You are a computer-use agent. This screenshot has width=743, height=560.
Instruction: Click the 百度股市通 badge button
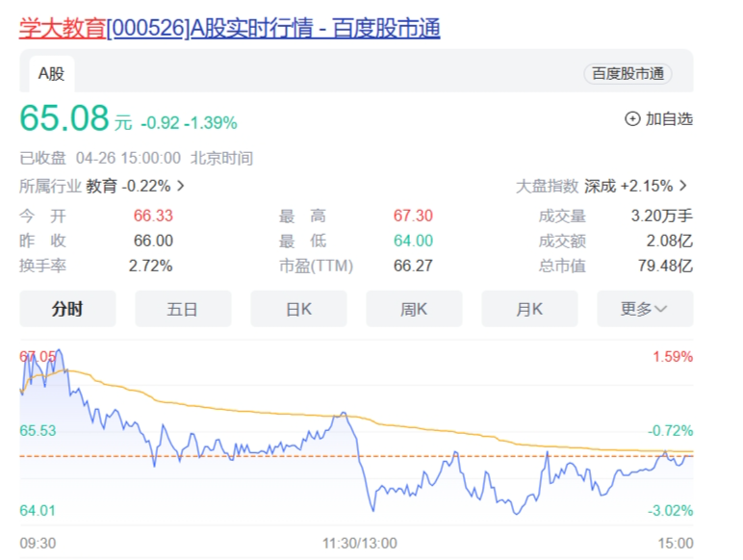point(628,74)
